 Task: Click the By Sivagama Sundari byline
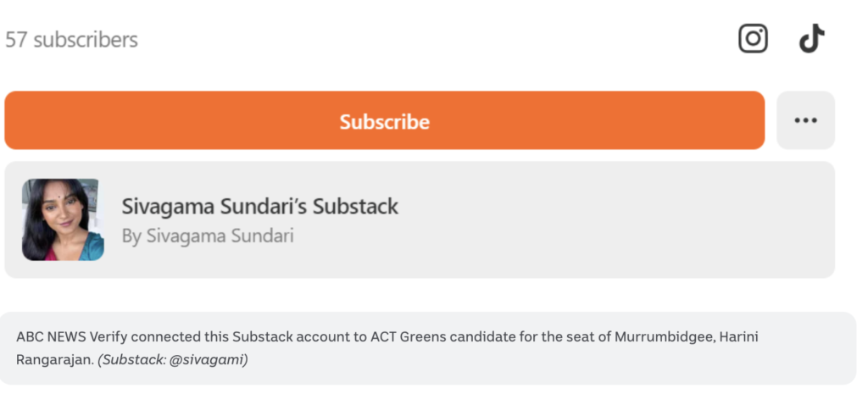[208, 236]
